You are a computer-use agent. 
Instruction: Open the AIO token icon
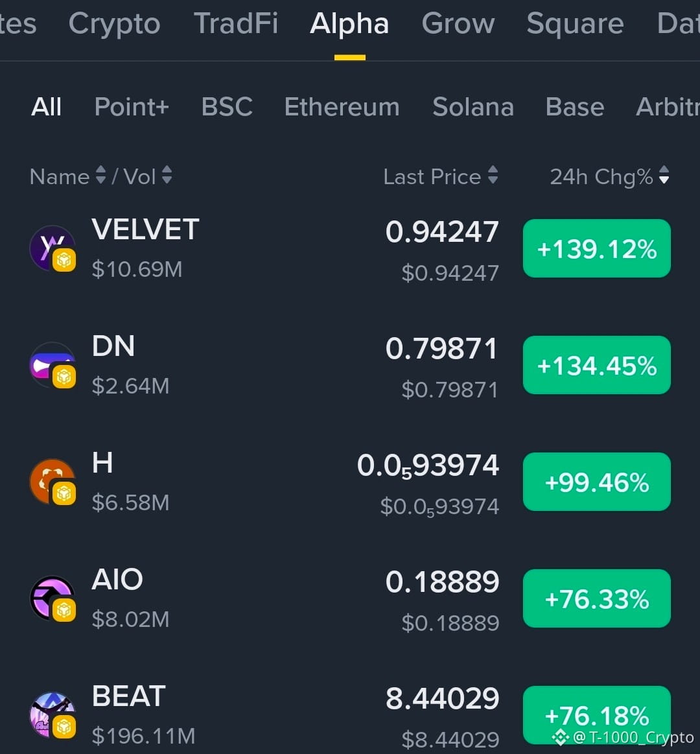[x=52, y=598]
